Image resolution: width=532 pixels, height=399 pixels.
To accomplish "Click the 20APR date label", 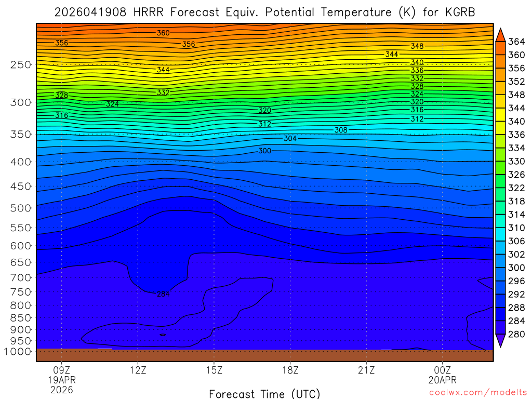I will point(443,380).
